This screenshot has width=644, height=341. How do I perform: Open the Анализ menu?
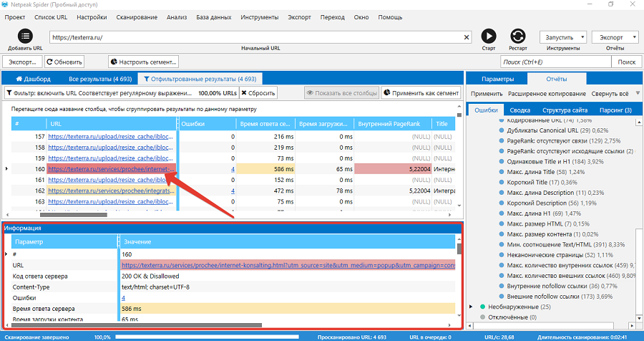click(x=177, y=17)
